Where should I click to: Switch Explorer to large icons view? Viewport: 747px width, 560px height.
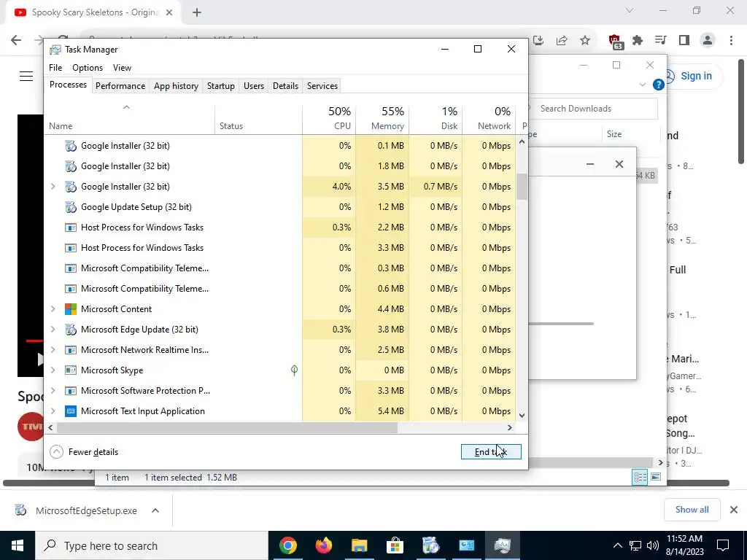tap(656, 477)
